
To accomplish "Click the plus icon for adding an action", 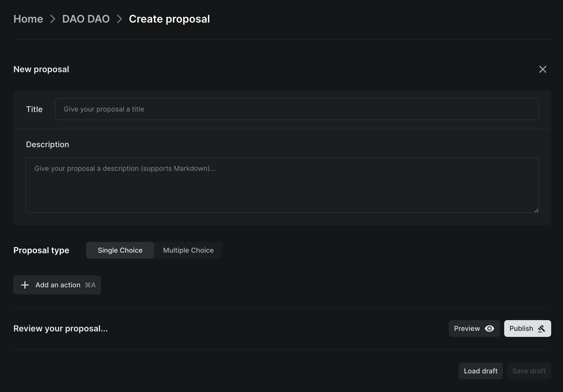I will [25, 285].
